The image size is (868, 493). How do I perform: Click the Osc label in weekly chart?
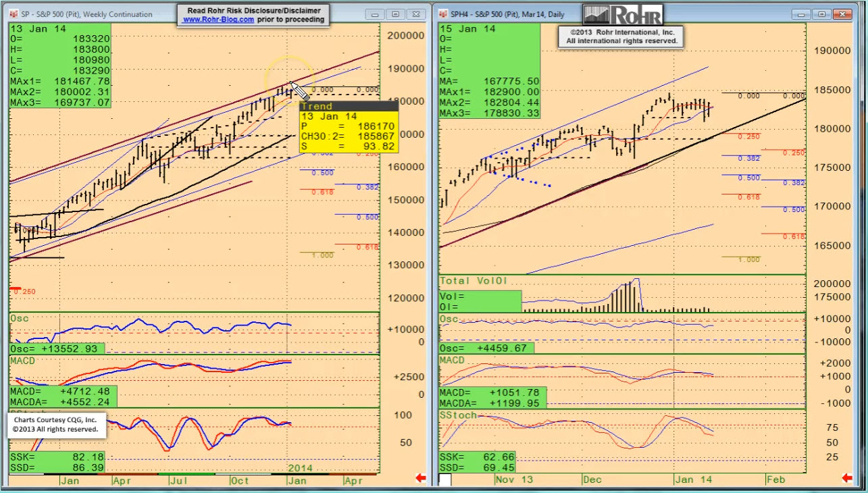[x=20, y=319]
